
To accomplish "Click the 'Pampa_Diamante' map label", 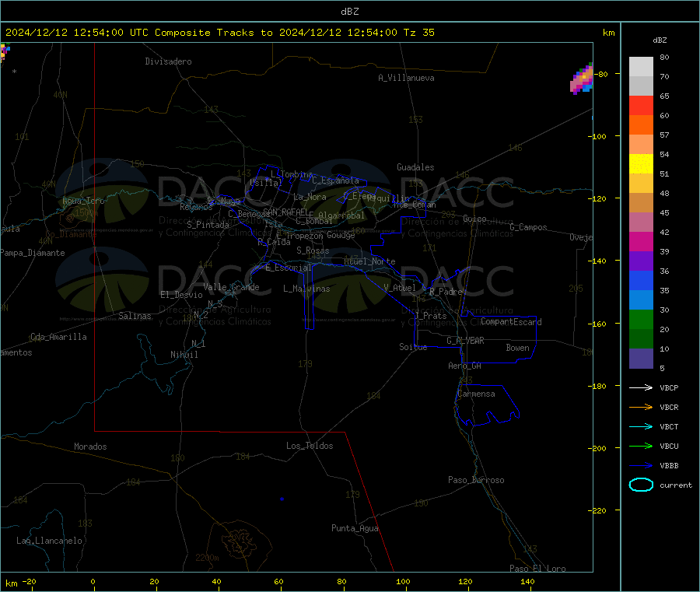I will click(x=33, y=253).
